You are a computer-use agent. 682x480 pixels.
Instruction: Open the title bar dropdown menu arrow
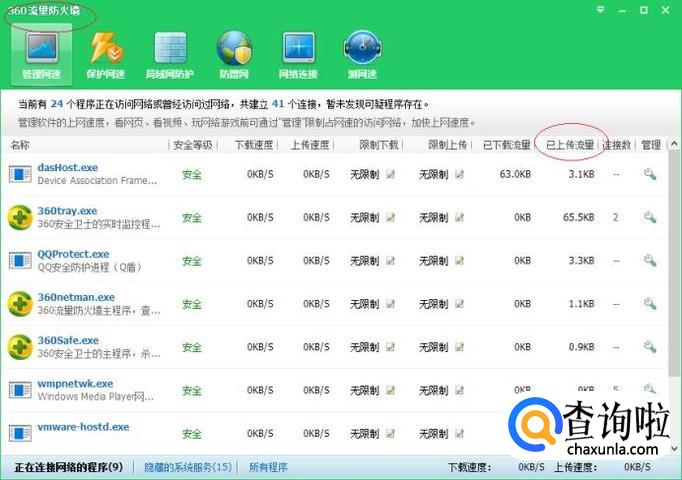(601, 10)
